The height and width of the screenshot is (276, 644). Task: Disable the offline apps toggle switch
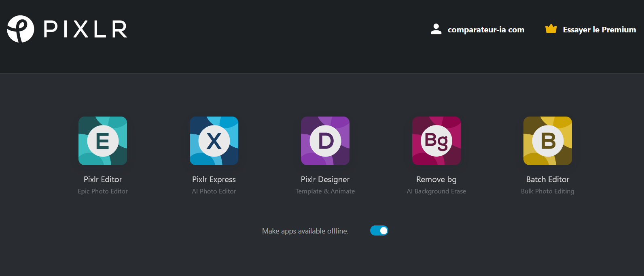tap(379, 231)
